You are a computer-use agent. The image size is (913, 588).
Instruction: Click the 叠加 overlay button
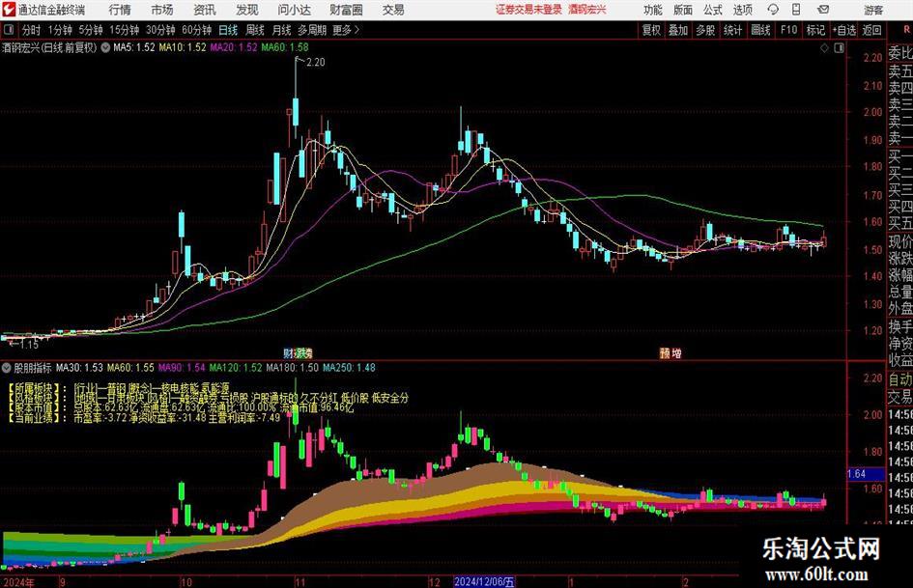tap(678, 30)
